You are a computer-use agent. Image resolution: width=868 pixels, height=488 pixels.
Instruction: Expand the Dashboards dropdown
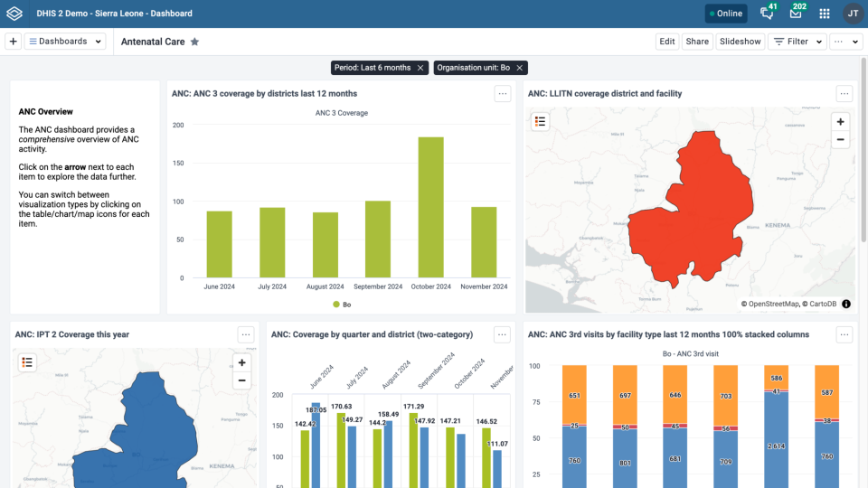point(65,42)
